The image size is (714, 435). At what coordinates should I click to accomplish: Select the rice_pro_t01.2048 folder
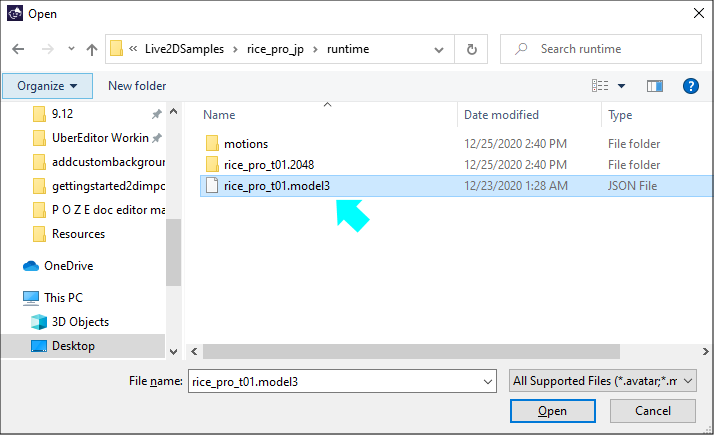(269, 165)
